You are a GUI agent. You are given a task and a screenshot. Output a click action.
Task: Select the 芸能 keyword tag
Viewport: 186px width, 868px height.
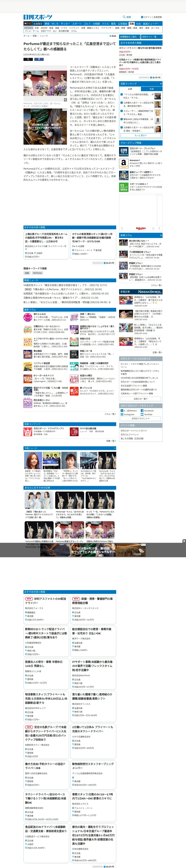pyautogui.click(x=27, y=273)
